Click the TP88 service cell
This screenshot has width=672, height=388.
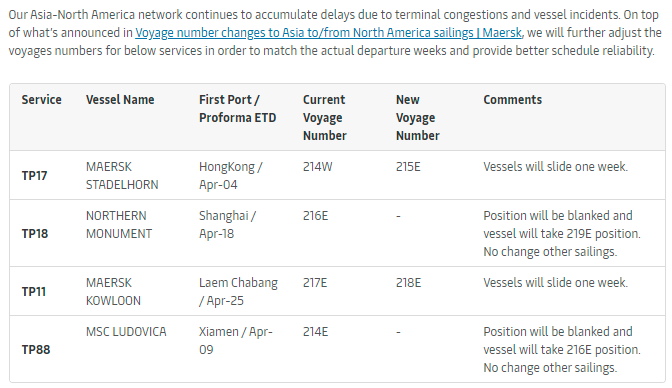[x=36, y=350]
